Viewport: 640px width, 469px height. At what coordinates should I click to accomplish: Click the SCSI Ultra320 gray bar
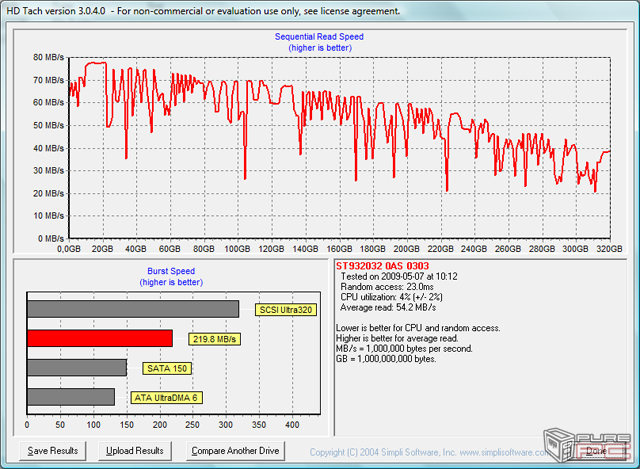pos(133,309)
